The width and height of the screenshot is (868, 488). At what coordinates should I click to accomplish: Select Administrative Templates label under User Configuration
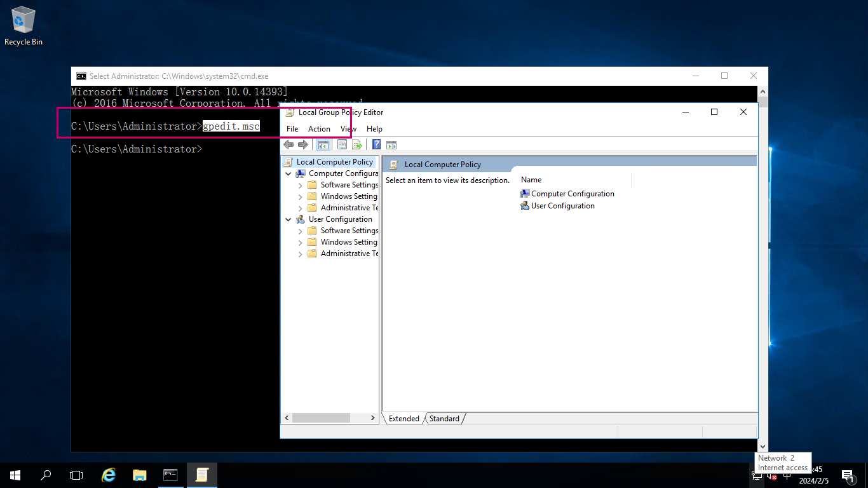tap(349, 254)
